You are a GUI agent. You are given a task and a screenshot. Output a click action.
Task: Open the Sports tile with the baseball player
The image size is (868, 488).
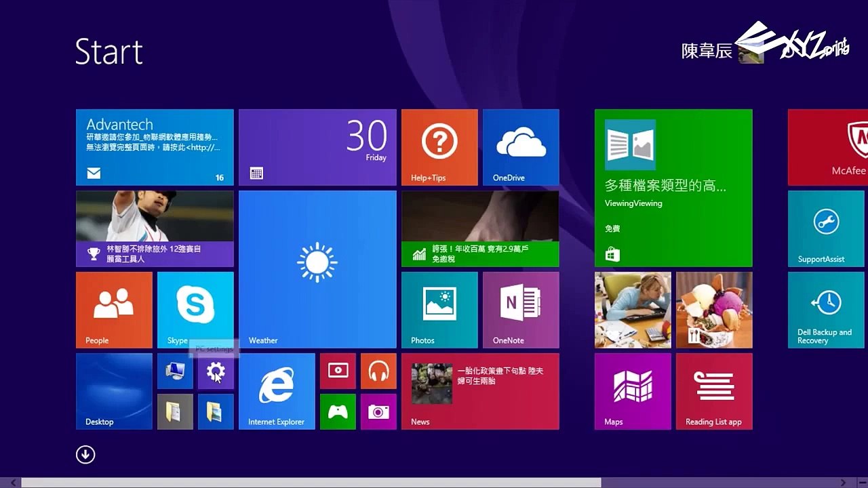[x=155, y=228]
